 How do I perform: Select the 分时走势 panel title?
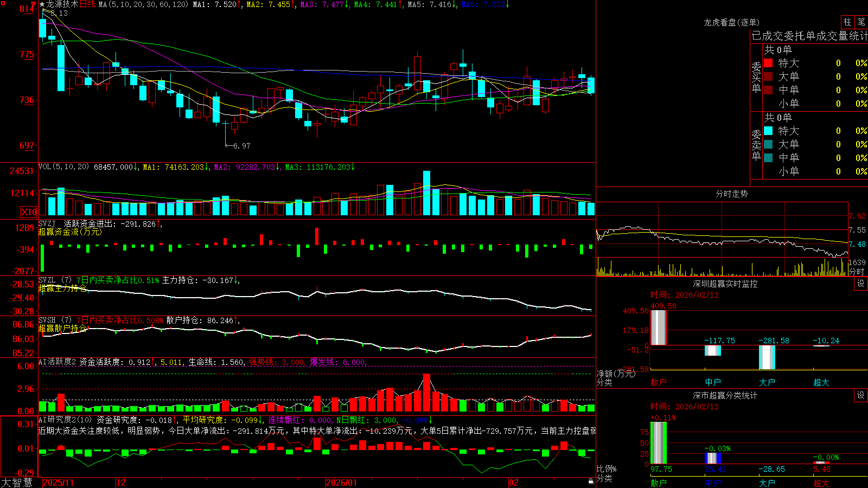click(731, 194)
